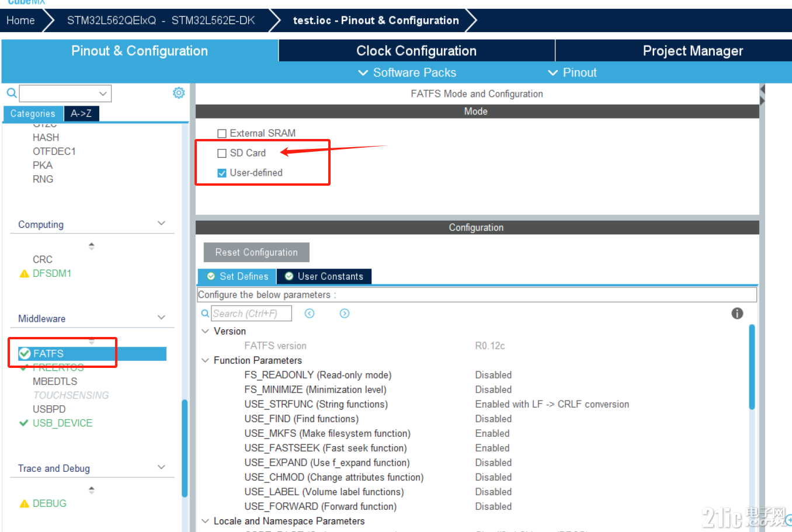The image size is (792, 532).
Task: Go to next search result arrow
Action: pyautogui.click(x=345, y=314)
